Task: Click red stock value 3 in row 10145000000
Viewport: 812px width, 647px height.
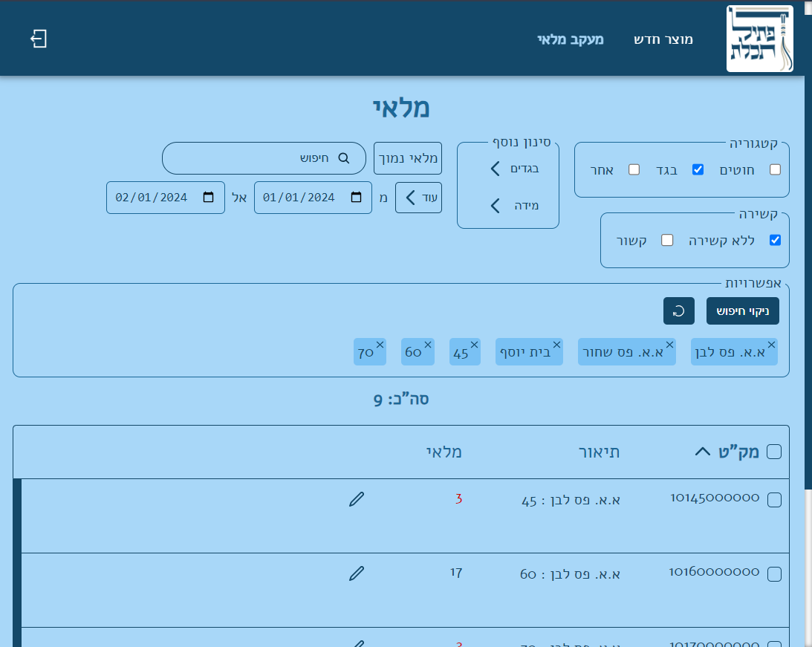Action: (458, 499)
